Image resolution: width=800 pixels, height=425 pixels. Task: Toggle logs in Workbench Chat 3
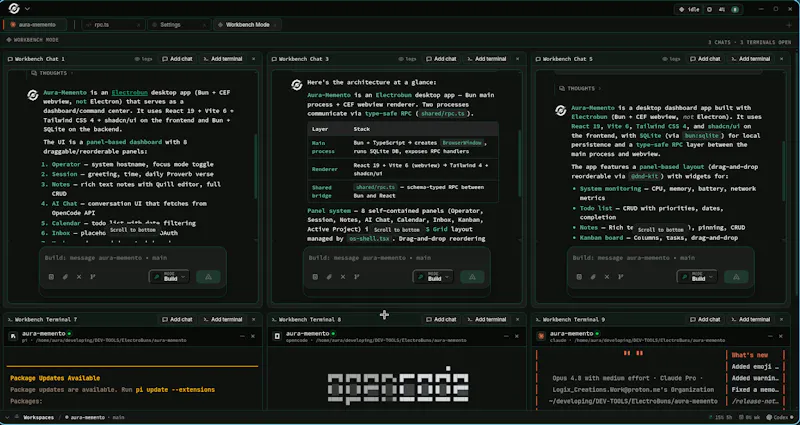coord(407,59)
